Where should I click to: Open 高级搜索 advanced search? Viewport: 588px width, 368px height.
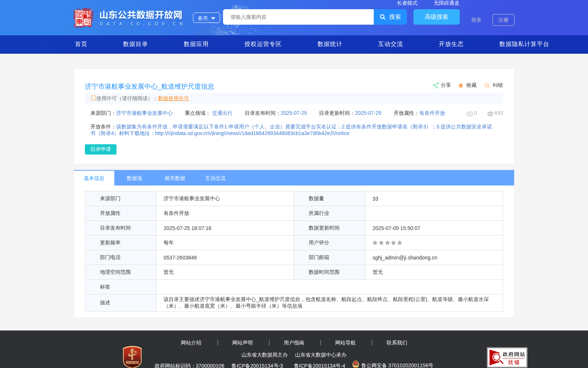click(x=437, y=17)
